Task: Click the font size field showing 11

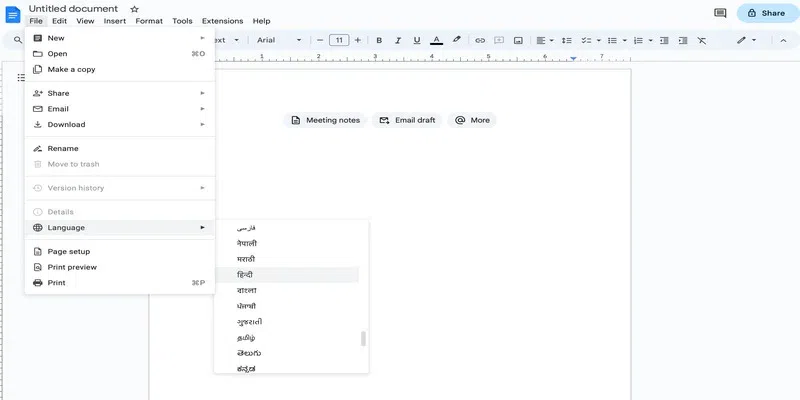Action: 339,40
